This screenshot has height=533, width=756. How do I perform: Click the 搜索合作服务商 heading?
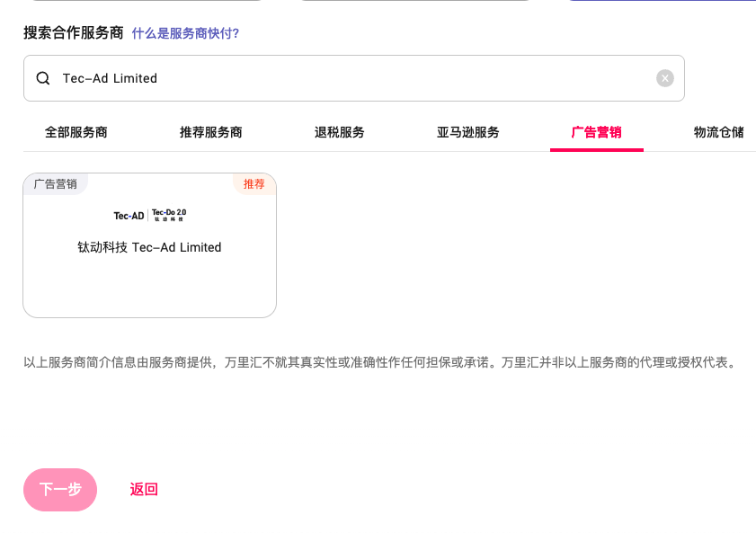tap(73, 33)
